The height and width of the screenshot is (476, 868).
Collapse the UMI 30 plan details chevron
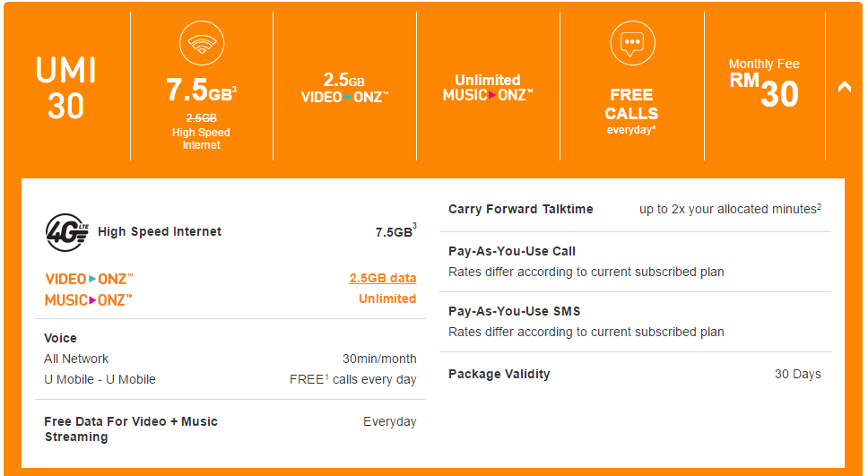point(844,87)
